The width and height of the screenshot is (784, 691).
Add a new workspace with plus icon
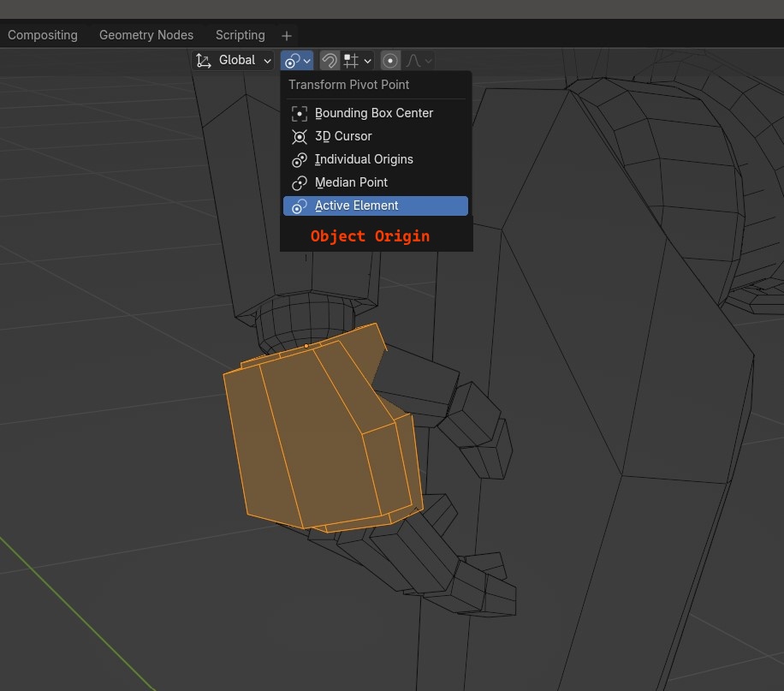click(x=287, y=35)
